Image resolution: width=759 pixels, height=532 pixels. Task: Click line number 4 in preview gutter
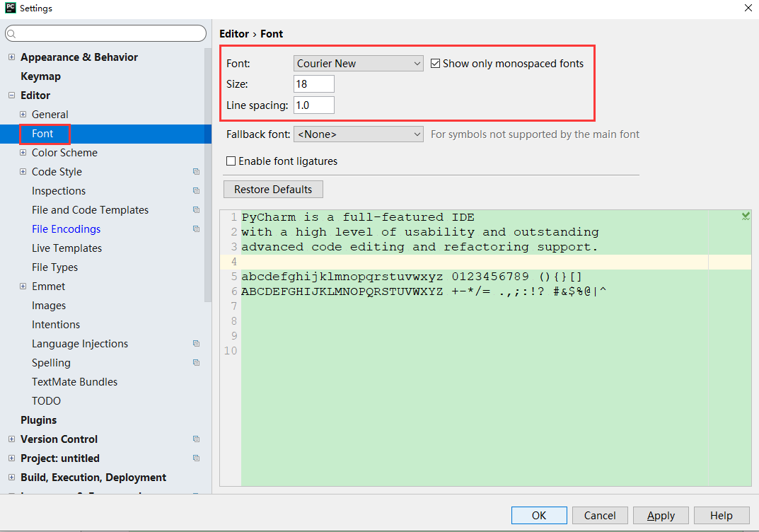pos(234,262)
